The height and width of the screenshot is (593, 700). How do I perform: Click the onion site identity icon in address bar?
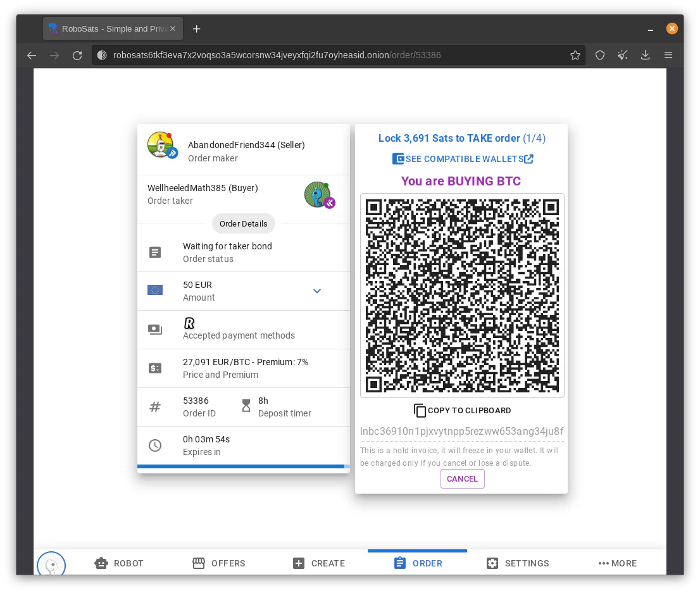click(x=102, y=55)
